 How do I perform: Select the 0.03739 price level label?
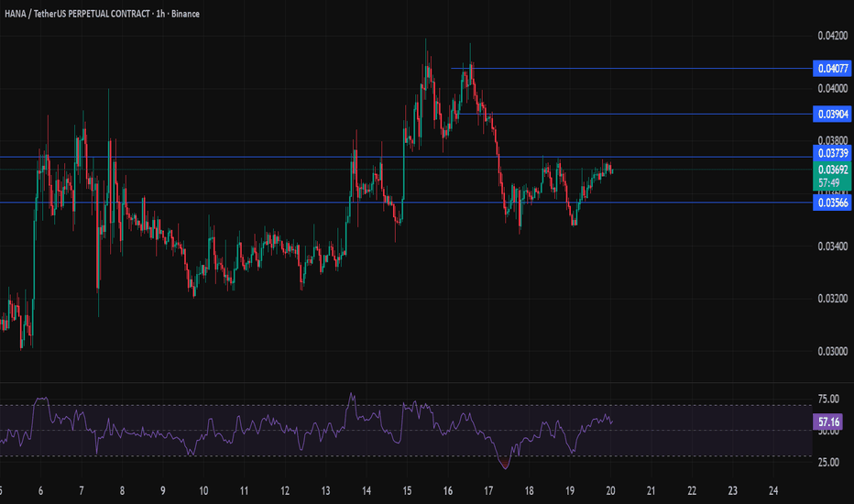coord(832,152)
